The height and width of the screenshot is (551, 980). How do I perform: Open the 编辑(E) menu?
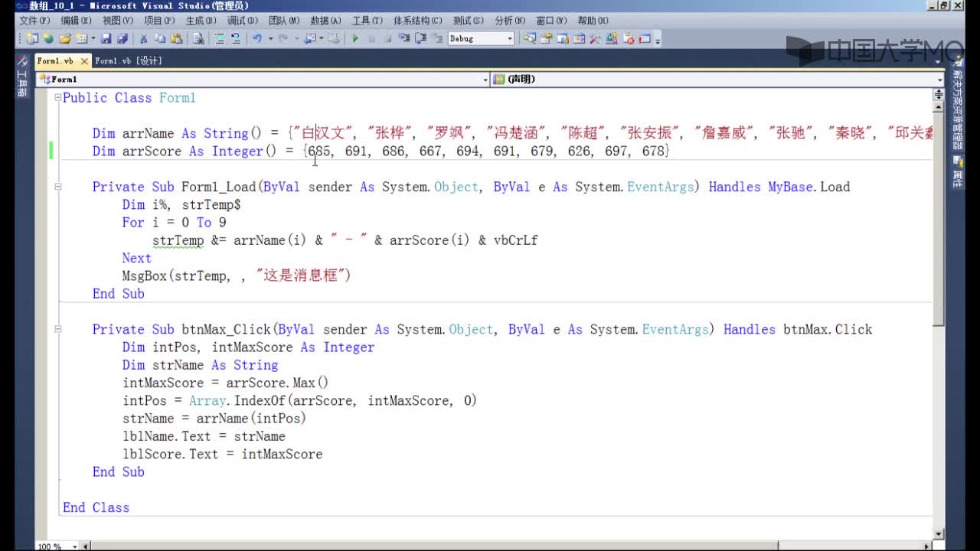pos(76,21)
